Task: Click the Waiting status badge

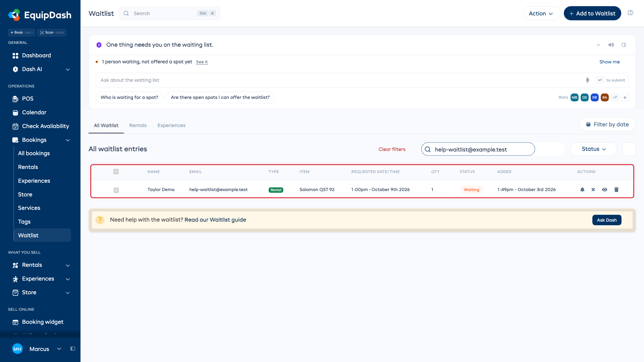Action: (471, 190)
